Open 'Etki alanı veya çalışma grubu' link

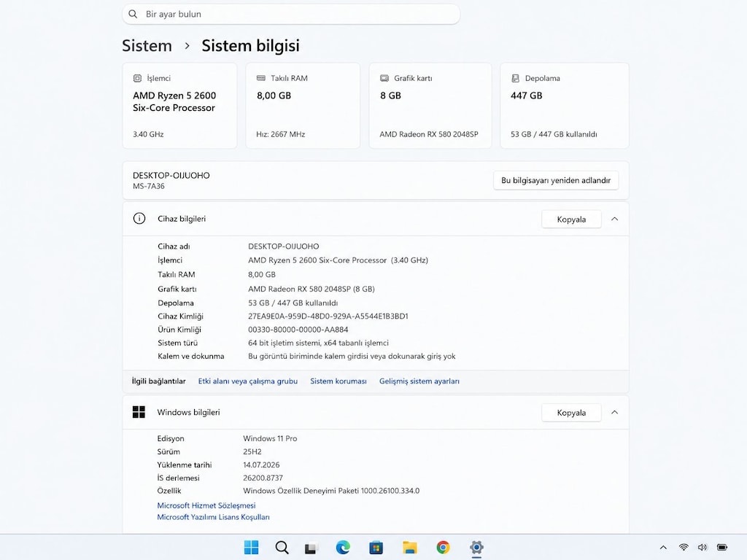tap(248, 381)
